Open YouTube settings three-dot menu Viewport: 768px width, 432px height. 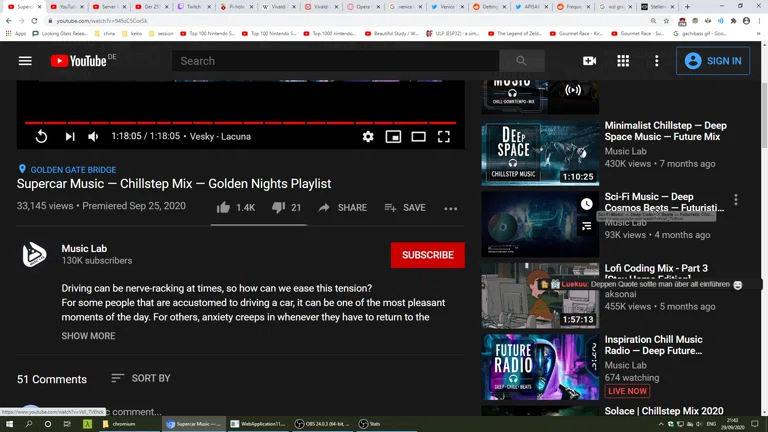pyautogui.click(x=657, y=61)
